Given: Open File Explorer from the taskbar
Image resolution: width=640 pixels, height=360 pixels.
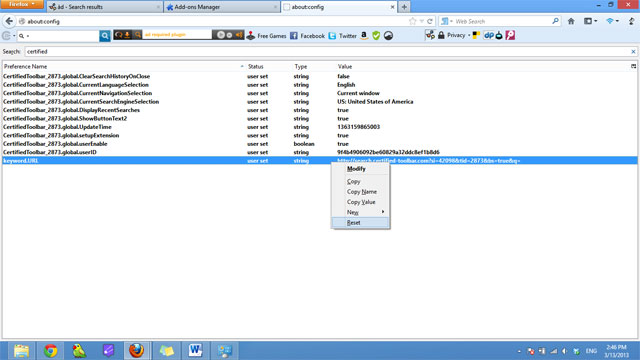Looking at the screenshot, I should coord(21,351).
